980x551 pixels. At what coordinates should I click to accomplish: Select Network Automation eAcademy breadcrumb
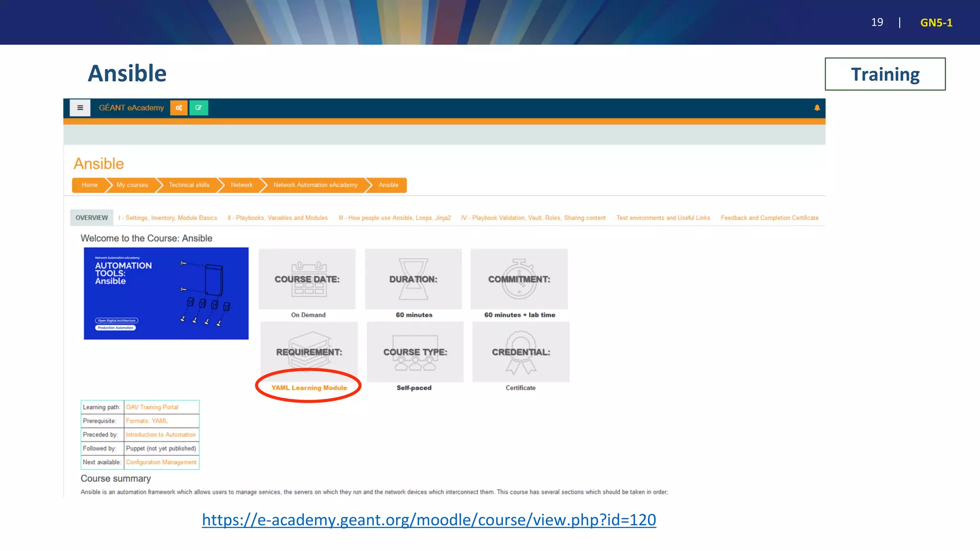pos(315,185)
